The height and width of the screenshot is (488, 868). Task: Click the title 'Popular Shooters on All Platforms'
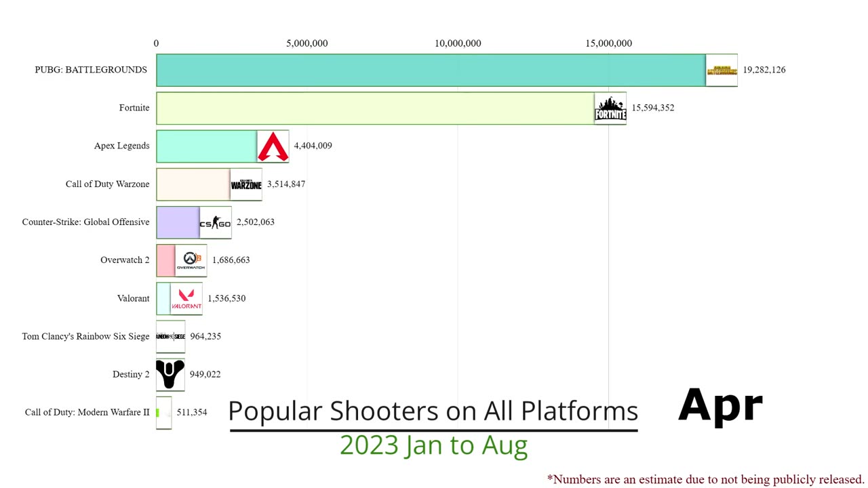coord(433,411)
